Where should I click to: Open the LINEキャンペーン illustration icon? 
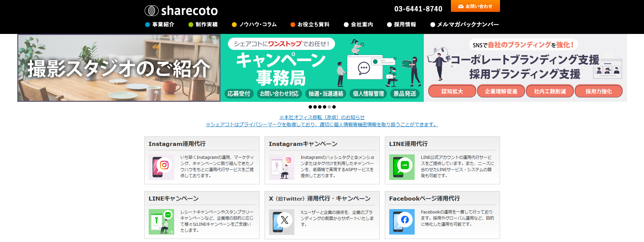161,222
